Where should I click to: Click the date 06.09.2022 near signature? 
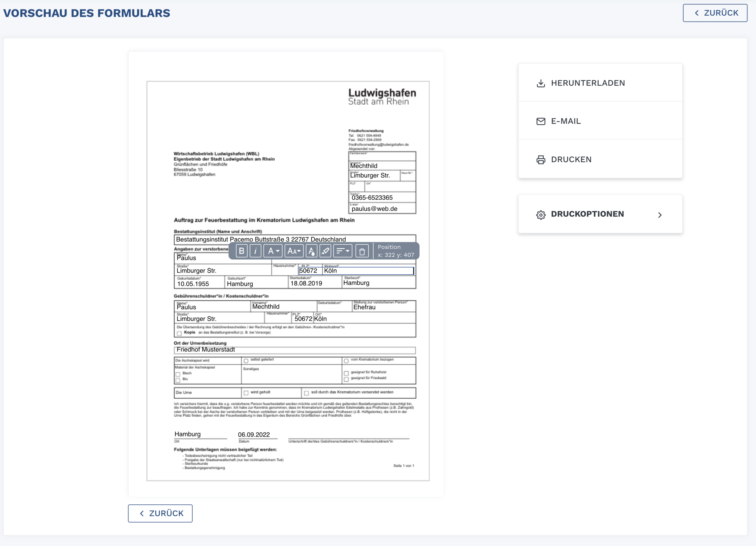tap(254, 435)
